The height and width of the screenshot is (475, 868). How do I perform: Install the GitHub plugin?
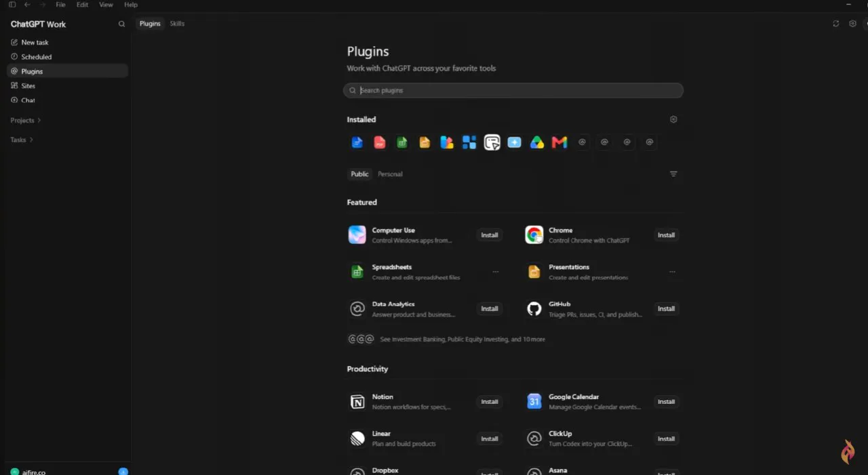pos(667,309)
